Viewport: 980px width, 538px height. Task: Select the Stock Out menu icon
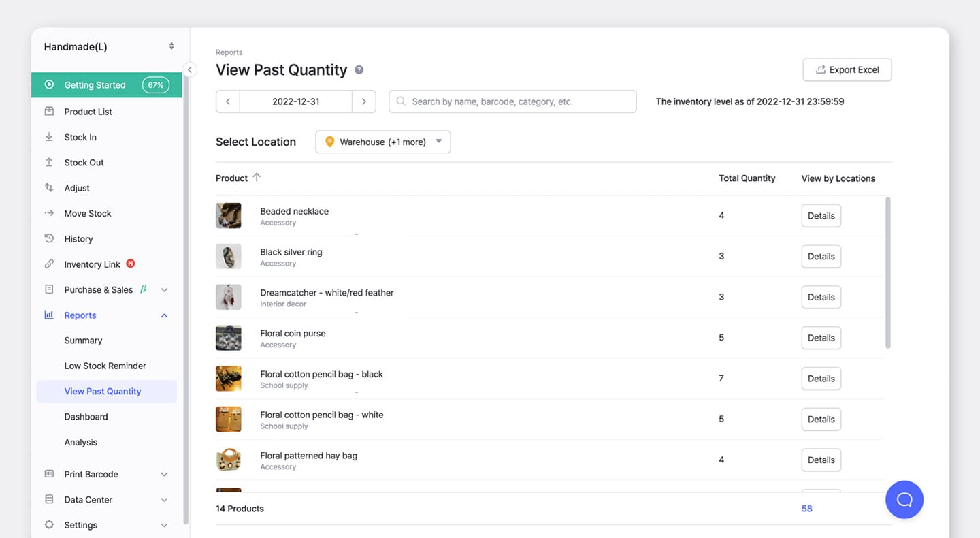(50, 162)
